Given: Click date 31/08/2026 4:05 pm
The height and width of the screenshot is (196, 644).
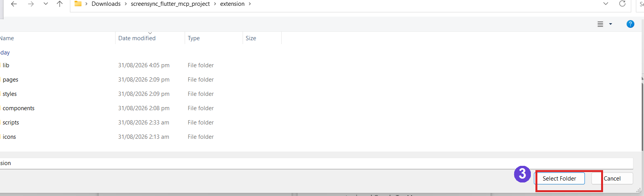Looking at the screenshot, I should [x=144, y=65].
